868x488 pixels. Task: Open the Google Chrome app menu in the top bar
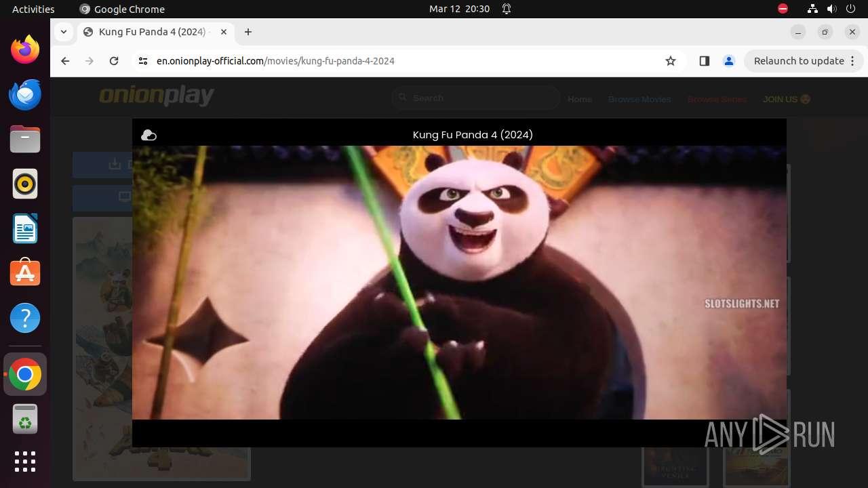pyautogui.click(x=122, y=9)
